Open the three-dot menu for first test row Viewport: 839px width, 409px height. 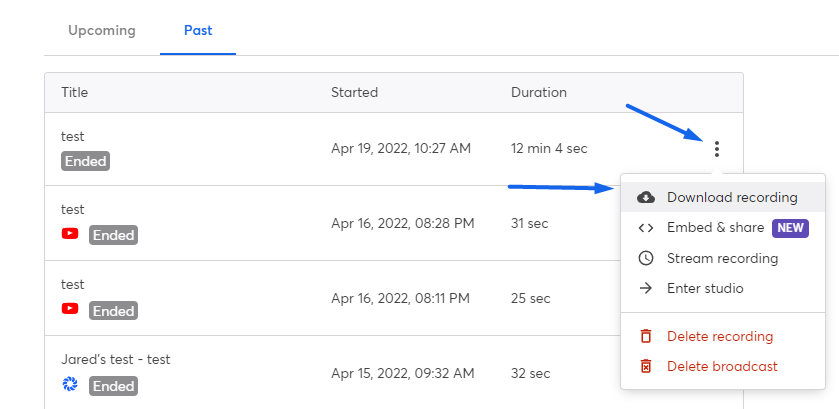(716, 149)
